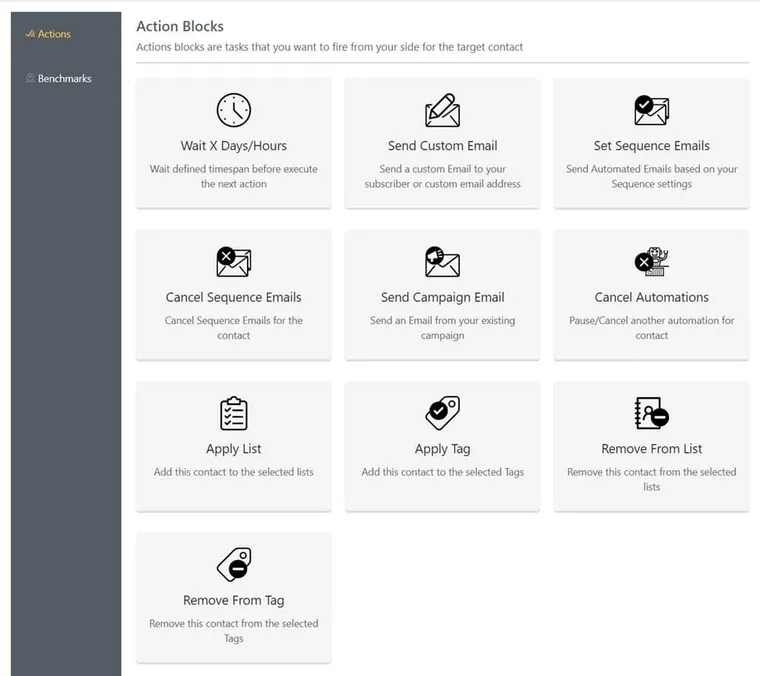The width and height of the screenshot is (760, 676).
Task: Select the Cancel Sequence Emails title
Action: [x=234, y=298]
